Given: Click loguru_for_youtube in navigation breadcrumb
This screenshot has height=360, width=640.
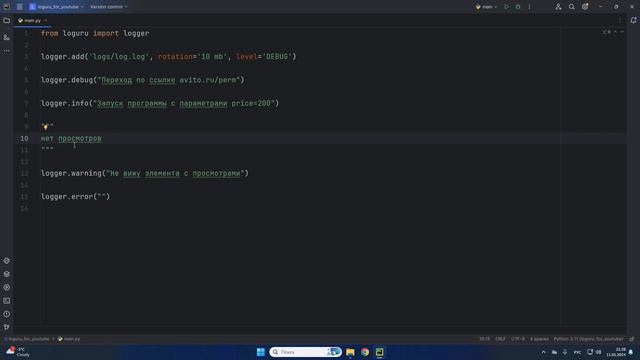Looking at the screenshot, I should (29, 339).
